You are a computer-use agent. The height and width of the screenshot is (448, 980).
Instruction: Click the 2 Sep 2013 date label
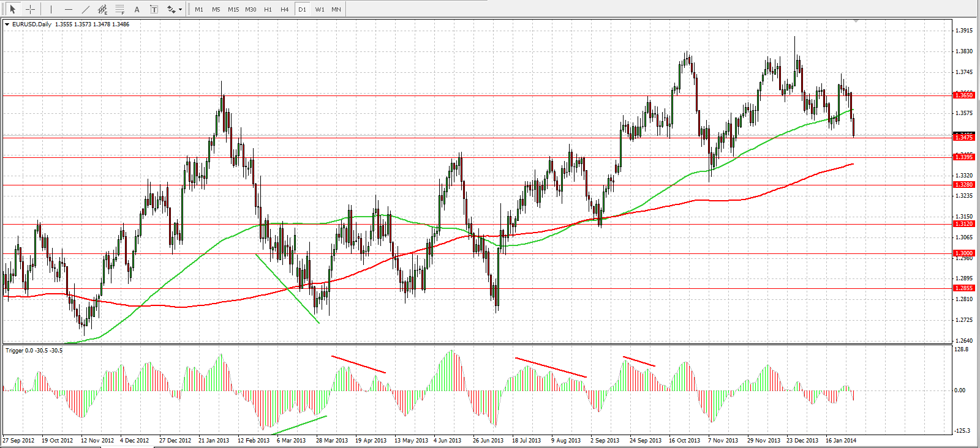(605, 441)
